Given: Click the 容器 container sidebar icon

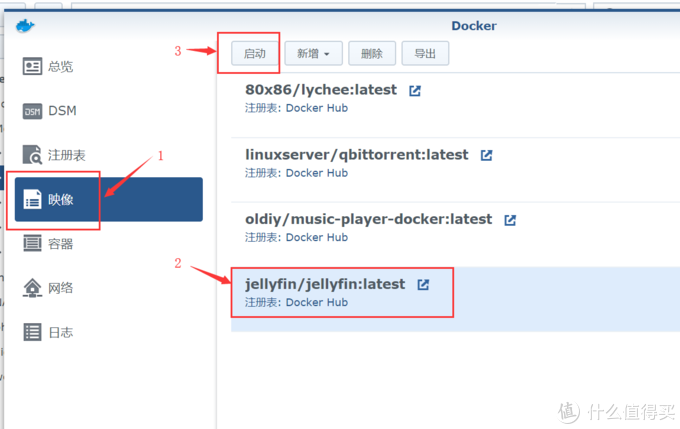Looking at the screenshot, I should 33,243.
